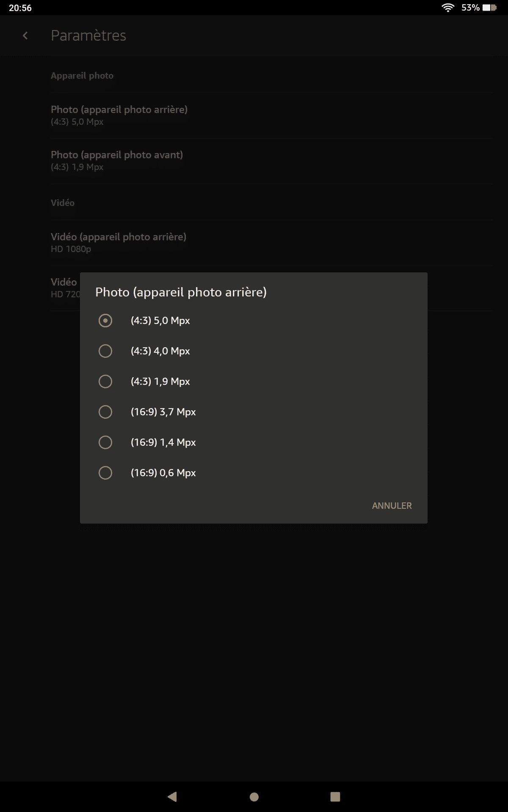Viewport: 508px width, 812px height.
Task: Tap the Android back navigation triangle
Action: [172, 797]
